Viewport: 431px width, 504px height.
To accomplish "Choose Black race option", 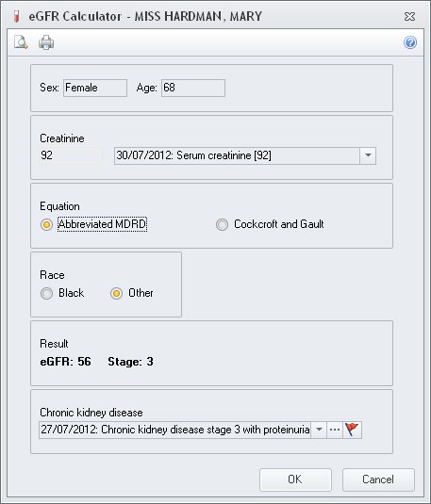I will tap(46, 293).
